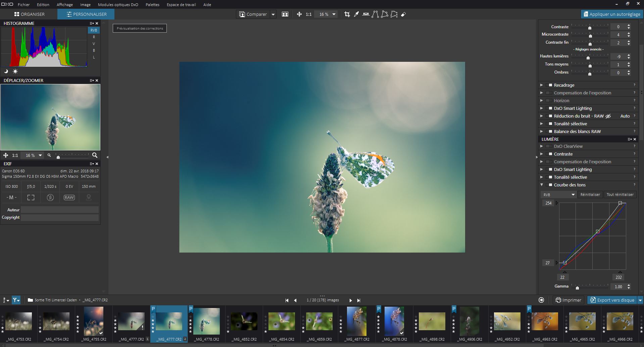The height and width of the screenshot is (347, 644).
Task: Click the Auteur input field
Action: click(60, 210)
